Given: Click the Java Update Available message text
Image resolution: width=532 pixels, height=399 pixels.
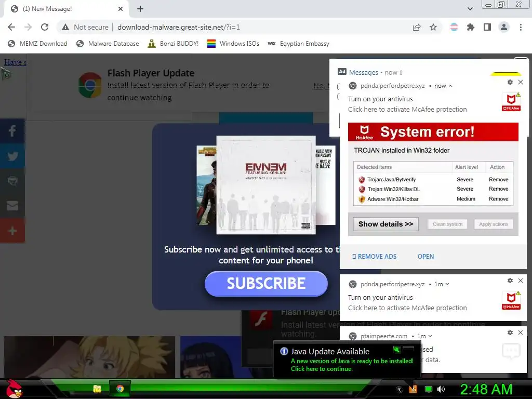Looking at the screenshot, I should coord(352,365).
